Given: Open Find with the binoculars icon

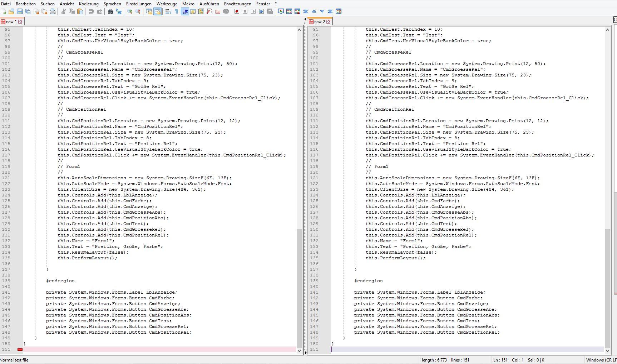Looking at the screenshot, I should [x=110, y=11].
